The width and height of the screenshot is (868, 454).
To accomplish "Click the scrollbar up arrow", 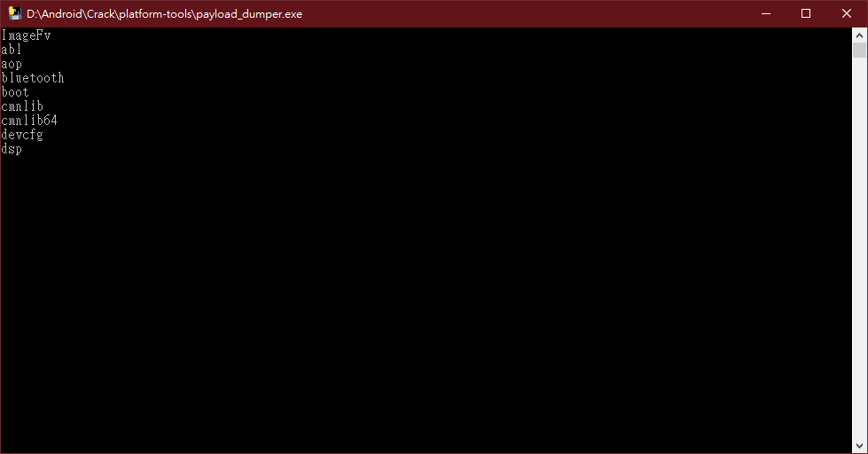I will (859, 35).
